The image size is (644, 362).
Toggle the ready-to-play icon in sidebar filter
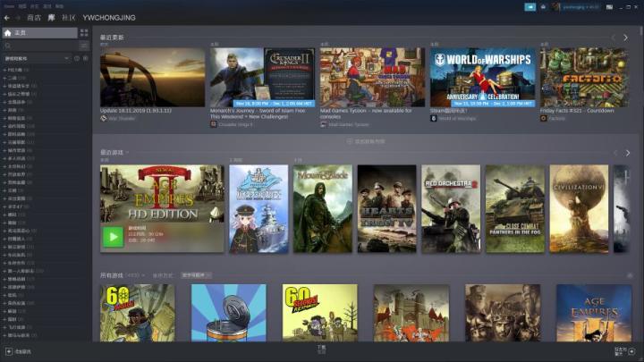[x=86, y=59]
